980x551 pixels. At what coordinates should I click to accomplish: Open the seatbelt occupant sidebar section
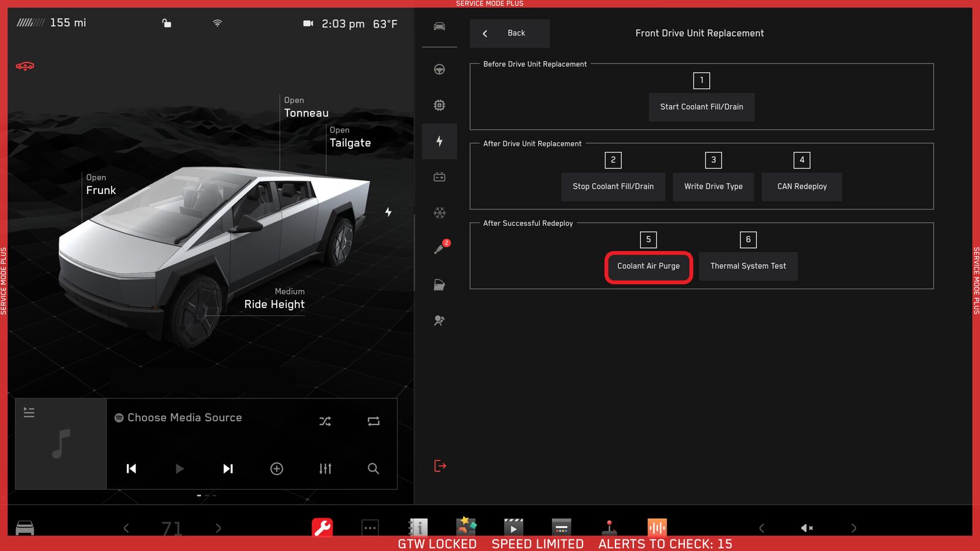[x=439, y=321]
